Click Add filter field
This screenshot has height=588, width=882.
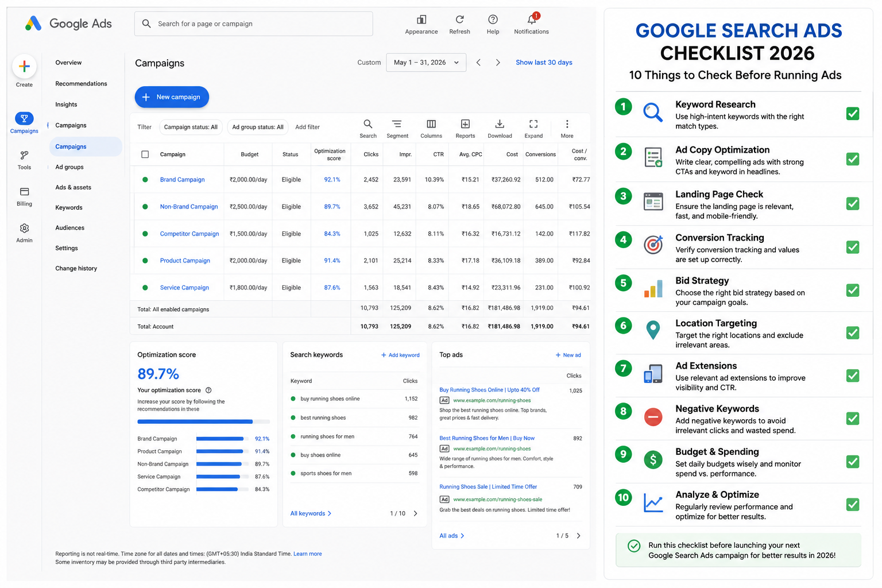(x=308, y=127)
